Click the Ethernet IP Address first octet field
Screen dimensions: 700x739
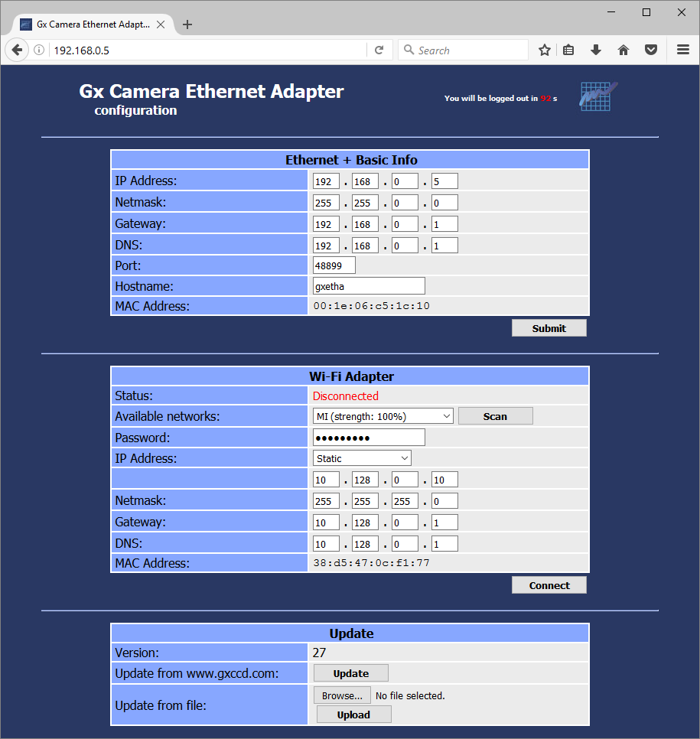pos(326,181)
